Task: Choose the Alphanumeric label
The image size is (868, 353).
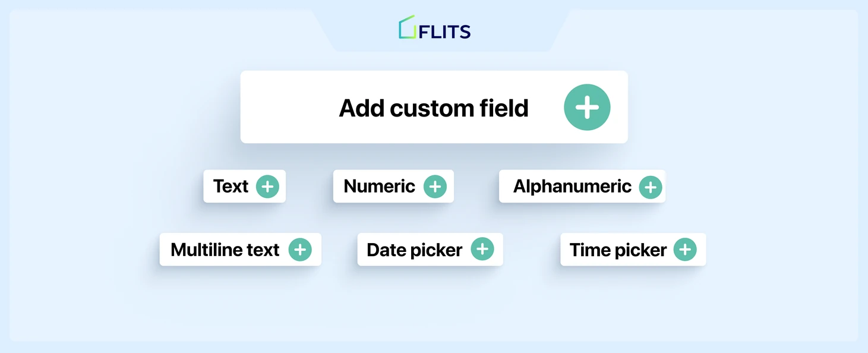Action: point(572,186)
